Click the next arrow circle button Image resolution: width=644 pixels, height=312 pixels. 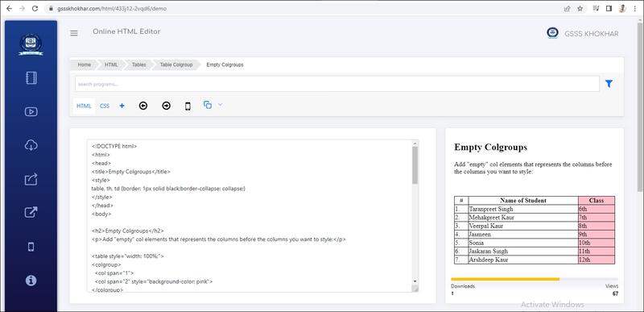[x=166, y=106]
